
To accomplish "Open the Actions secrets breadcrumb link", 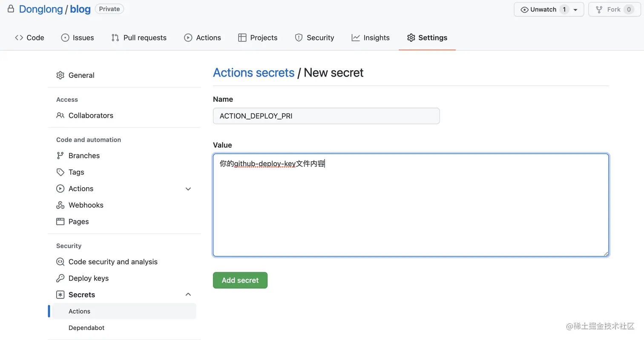I will 253,72.
